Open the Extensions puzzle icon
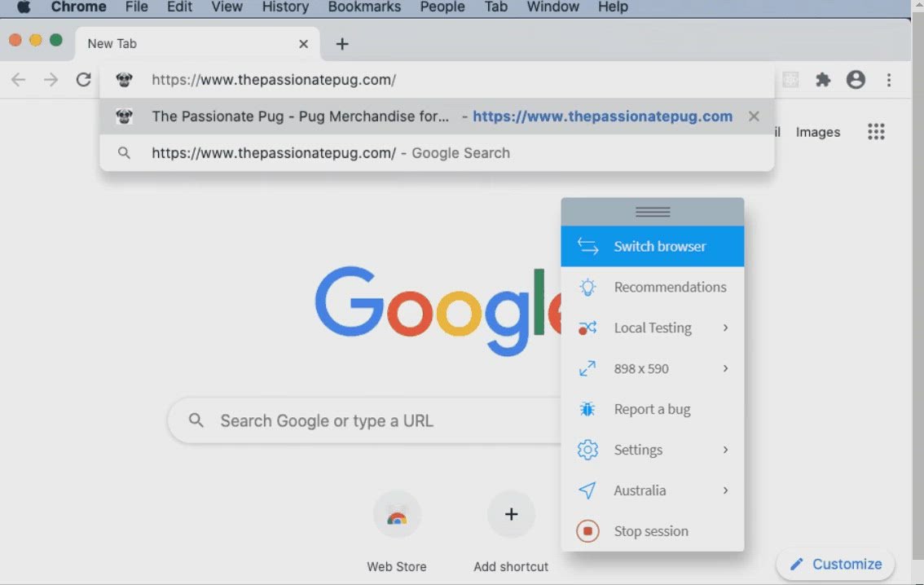924x585 pixels. tap(823, 80)
